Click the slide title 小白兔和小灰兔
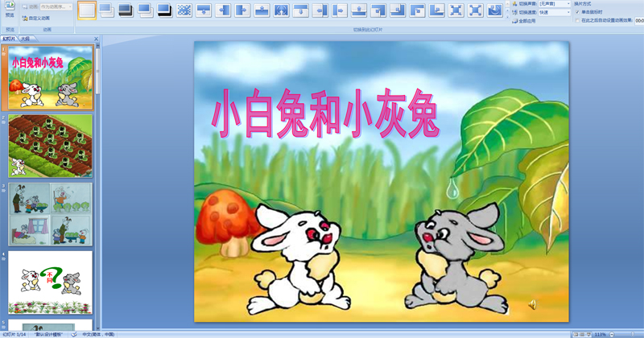This screenshot has width=644, height=338. [325, 113]
